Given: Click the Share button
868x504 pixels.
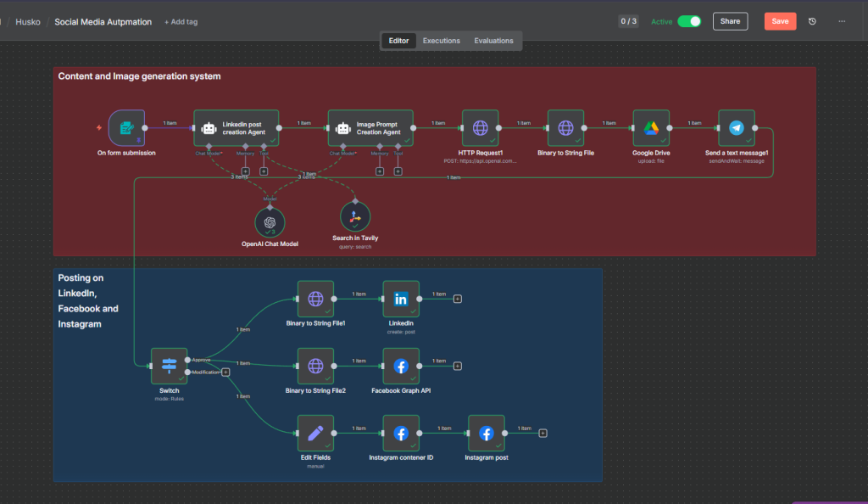Looking at the screenshot, I should [x=730, y=21].
